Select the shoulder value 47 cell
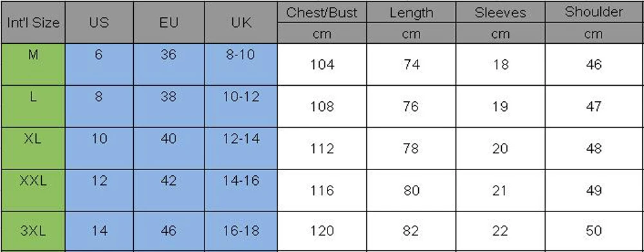This screenshot has height=252, width=644. (x=594, y=106)
